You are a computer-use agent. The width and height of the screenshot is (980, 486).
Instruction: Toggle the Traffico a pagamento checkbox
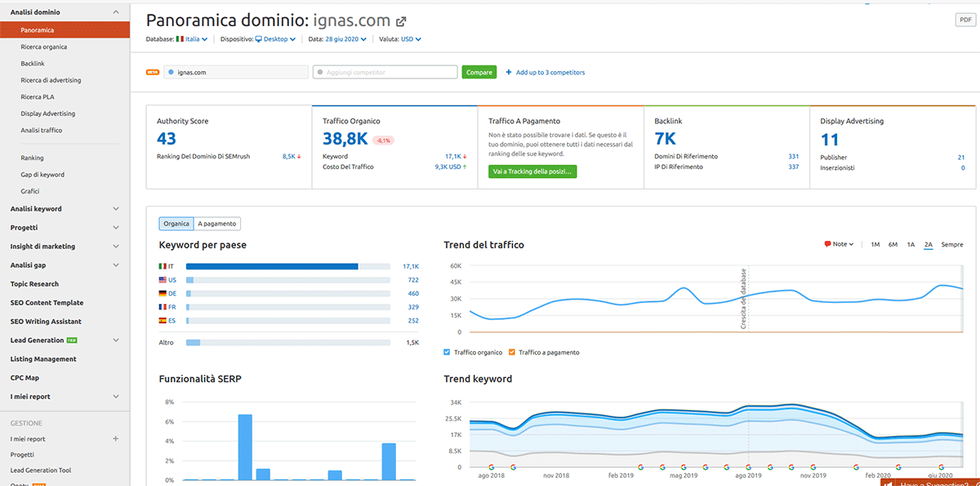pyautogui.click(x=512, y=352)
